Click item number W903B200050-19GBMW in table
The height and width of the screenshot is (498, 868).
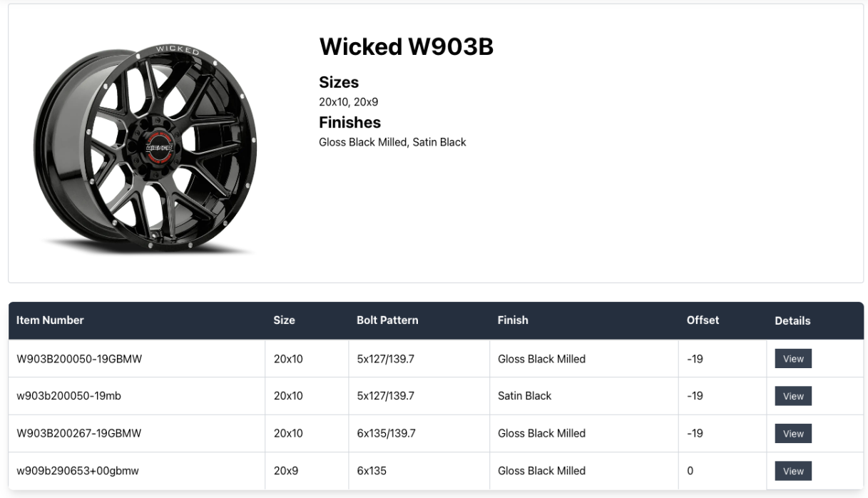[79, 359]
